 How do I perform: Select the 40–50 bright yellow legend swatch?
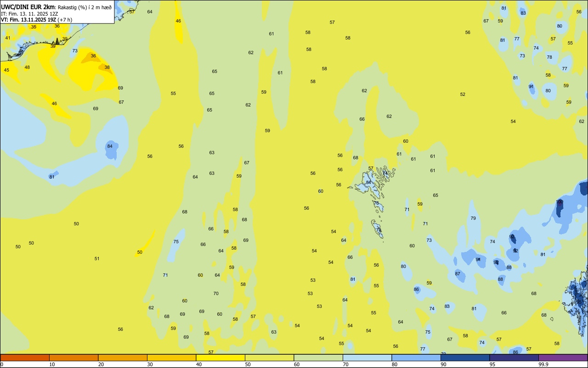pos(220,357)
